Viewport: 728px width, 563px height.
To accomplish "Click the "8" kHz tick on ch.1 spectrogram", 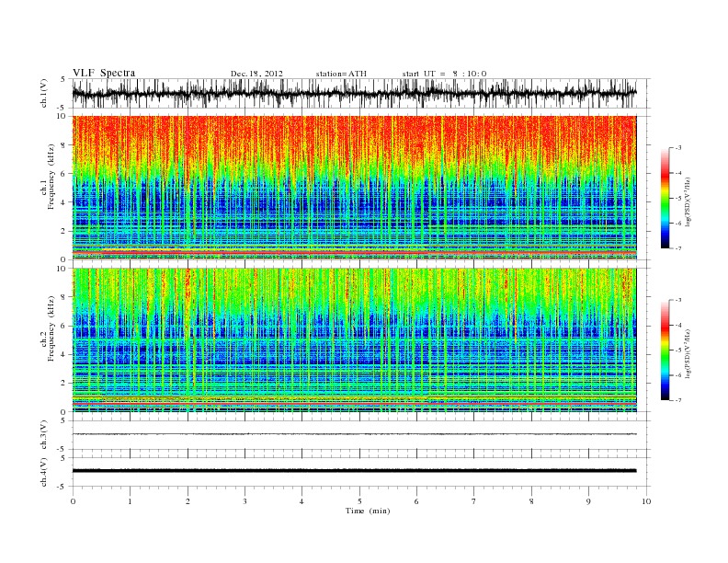I will tap(64, 145).
